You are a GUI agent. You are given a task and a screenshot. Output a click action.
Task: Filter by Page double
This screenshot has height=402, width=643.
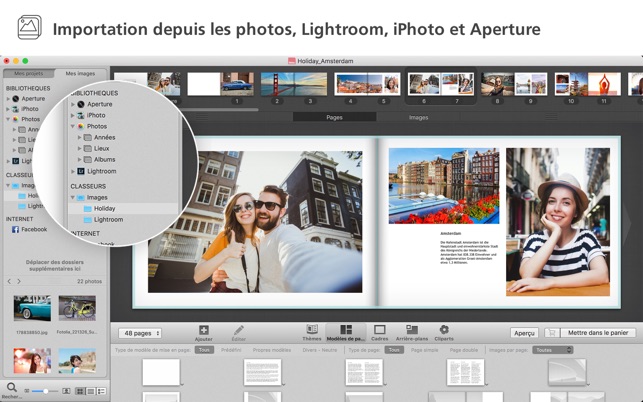(464, 350)
